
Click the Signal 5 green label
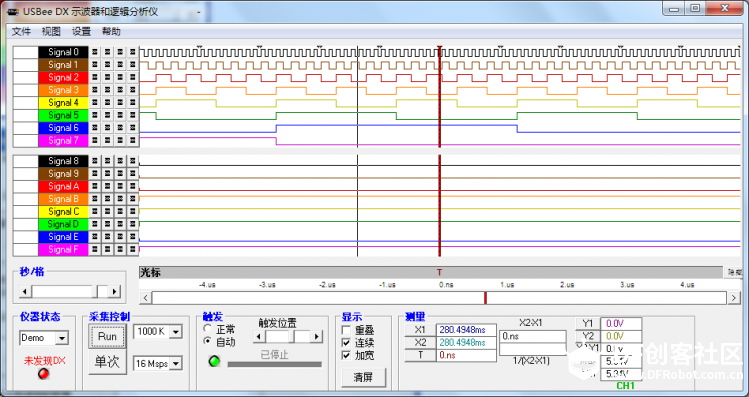[64, 115]
